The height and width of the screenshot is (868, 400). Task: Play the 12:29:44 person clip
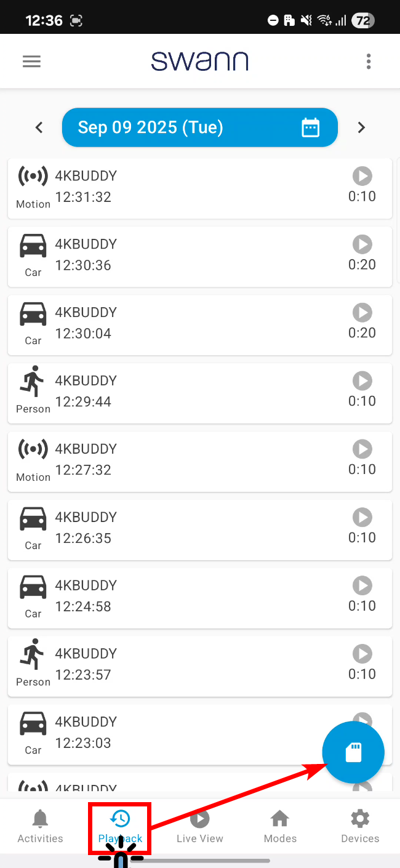362,382
